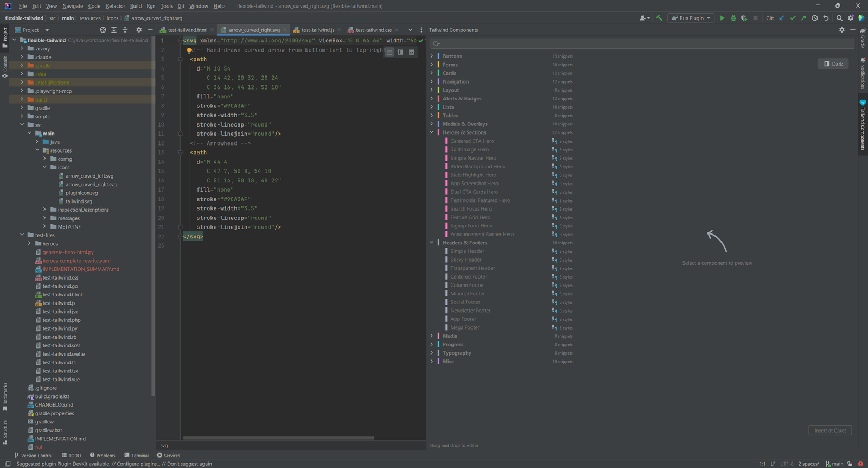Open the Refactor menu
The height and width of the screenshot is (468, 868).
pos(115,6)
